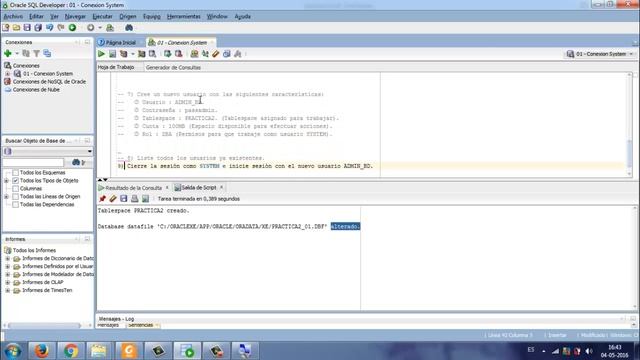
Task: Click the Save icon in main toolbar
Action: [27, 28]
